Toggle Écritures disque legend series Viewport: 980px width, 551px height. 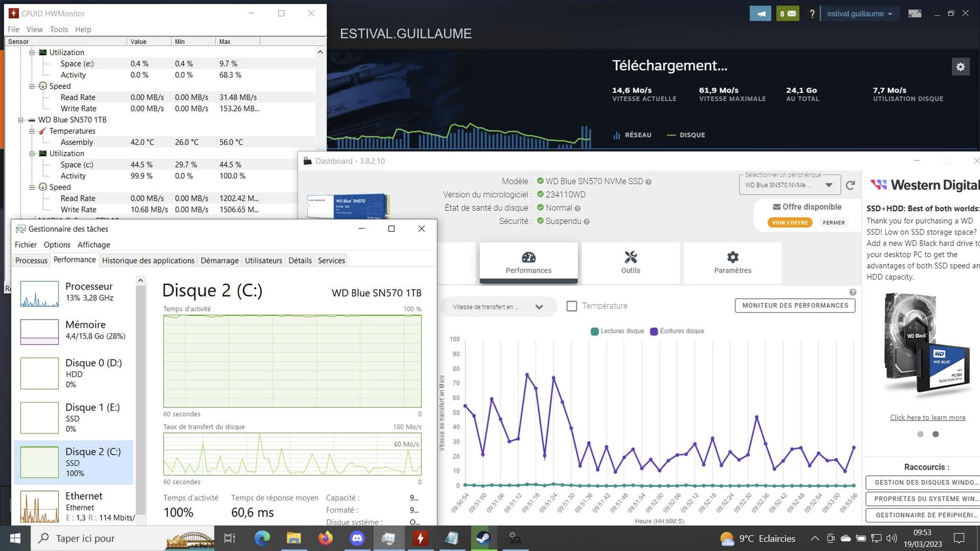[x=677, y=331]
